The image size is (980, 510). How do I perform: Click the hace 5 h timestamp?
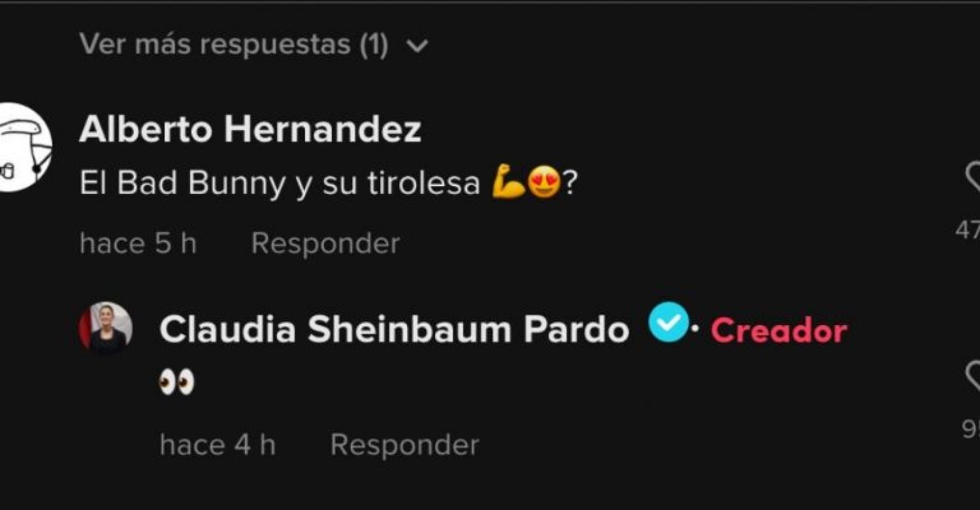click(x=138, y=244)
